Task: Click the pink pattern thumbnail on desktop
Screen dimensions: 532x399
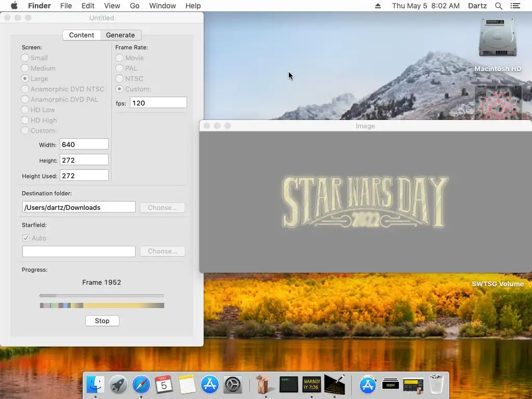Action: (498, 103)
